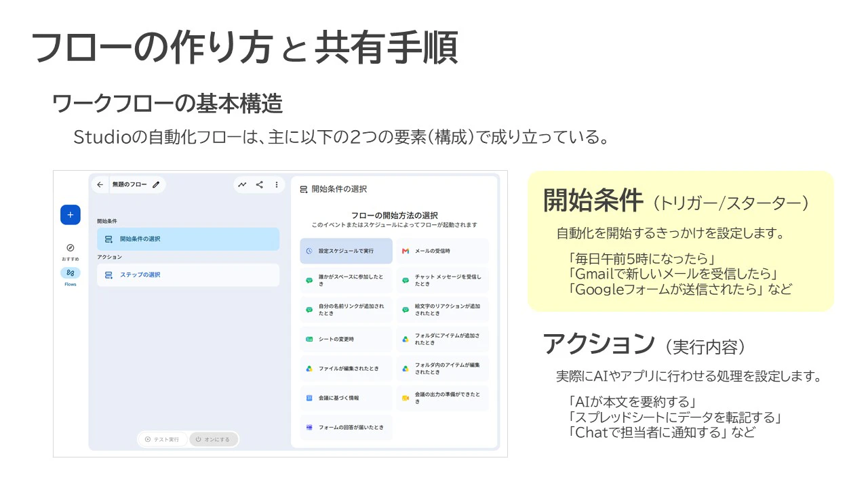The height and width of the screenshot is (488, 868).
Task: Choose 絵文字のリアクションが追加されたとき starter
Action: coord(442,310)
